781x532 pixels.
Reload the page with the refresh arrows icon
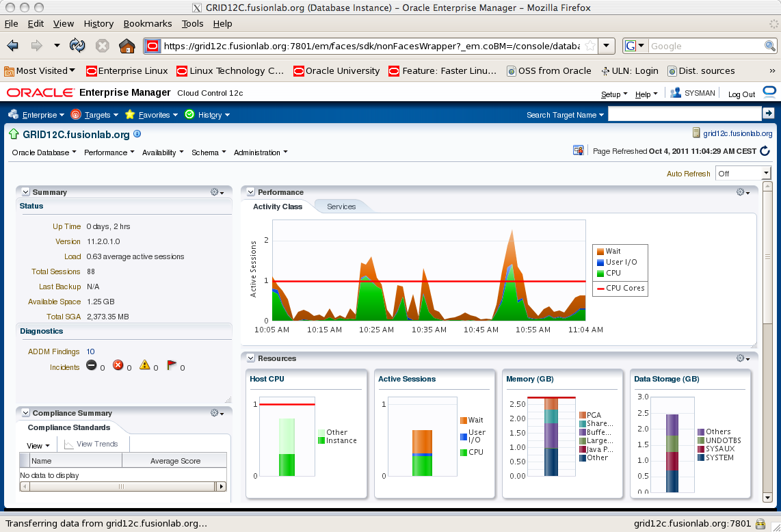77,46
